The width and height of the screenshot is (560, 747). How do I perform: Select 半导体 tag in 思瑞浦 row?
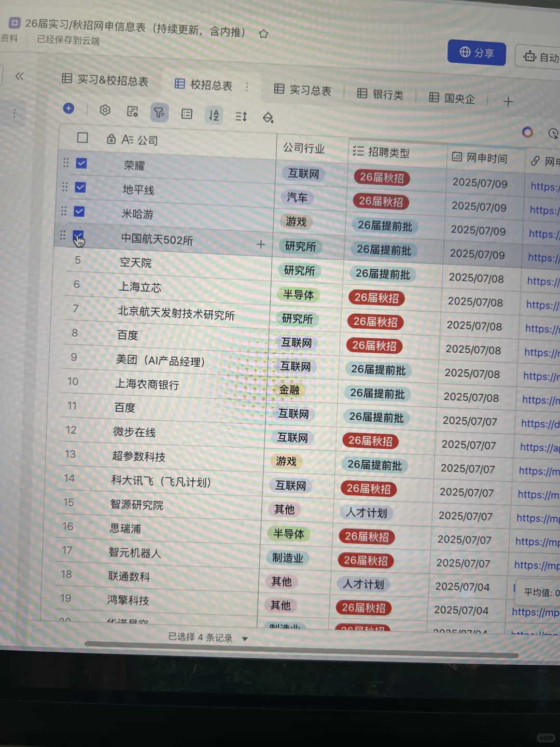pos(289,534)
